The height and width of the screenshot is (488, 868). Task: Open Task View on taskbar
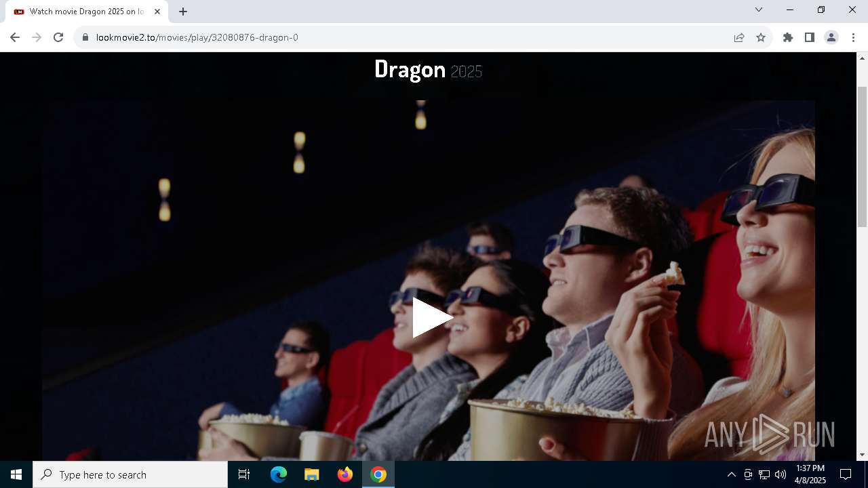tap(244, 474)
